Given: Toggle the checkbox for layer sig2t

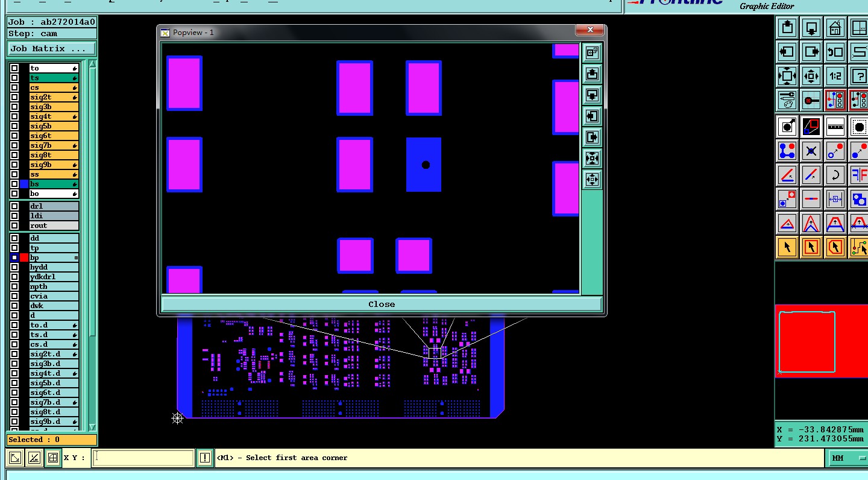Looking at the screenshot, I should tap(14, 97).
